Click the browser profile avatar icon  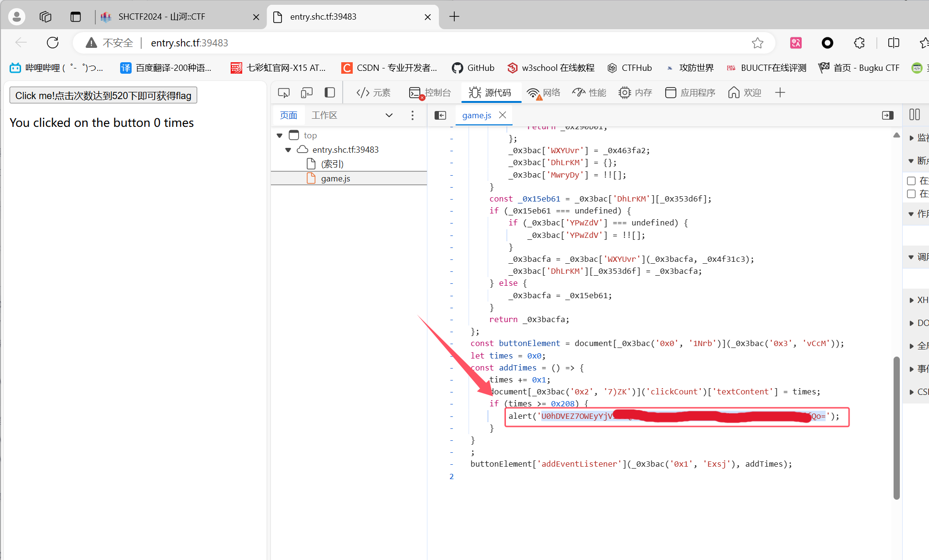(x=17, y=17)
